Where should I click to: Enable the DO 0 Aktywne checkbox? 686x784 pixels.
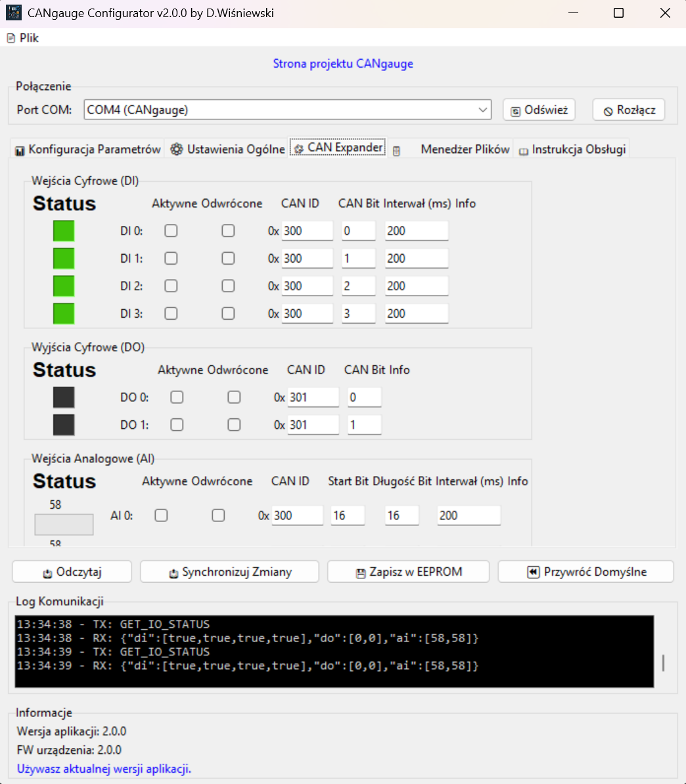(x=177, y=397)
